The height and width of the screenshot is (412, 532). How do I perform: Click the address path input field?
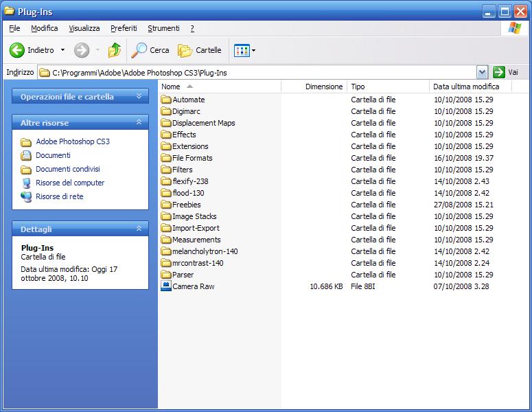pyautogui.click(x=257, y=72)
